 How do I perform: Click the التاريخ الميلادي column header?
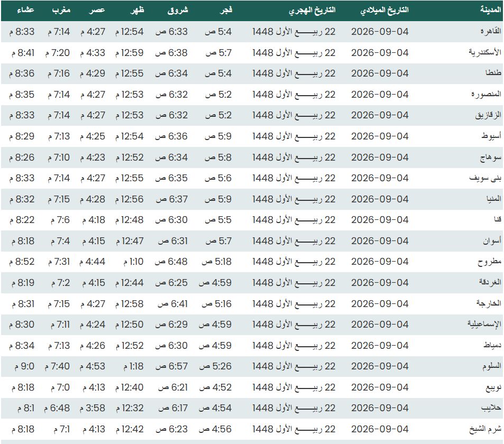[x=384, y=10]
